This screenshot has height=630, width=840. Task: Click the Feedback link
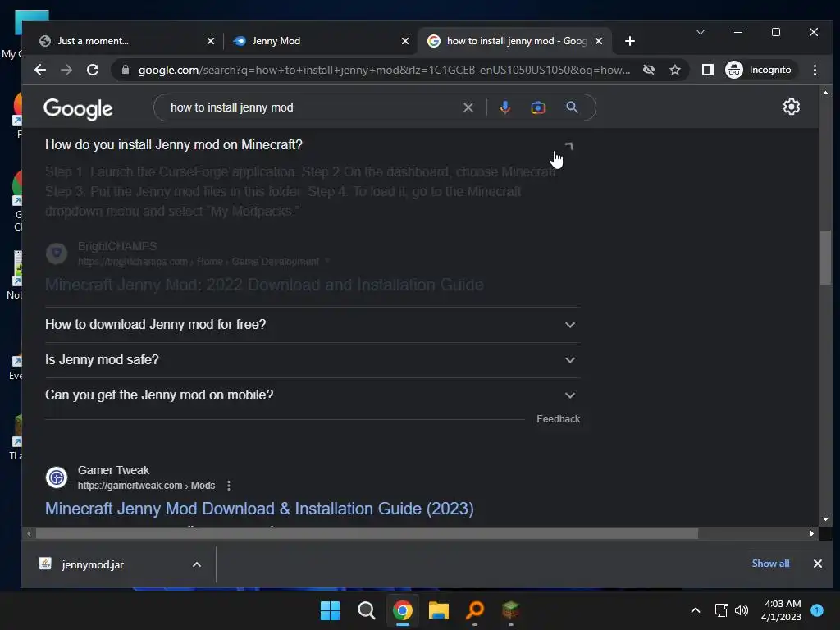tap(558, 419)
